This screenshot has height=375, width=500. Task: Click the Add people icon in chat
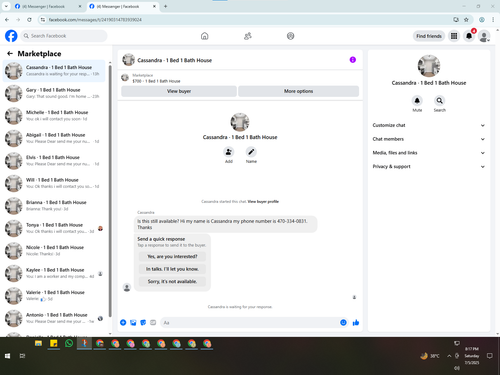[x=229, y=152]
